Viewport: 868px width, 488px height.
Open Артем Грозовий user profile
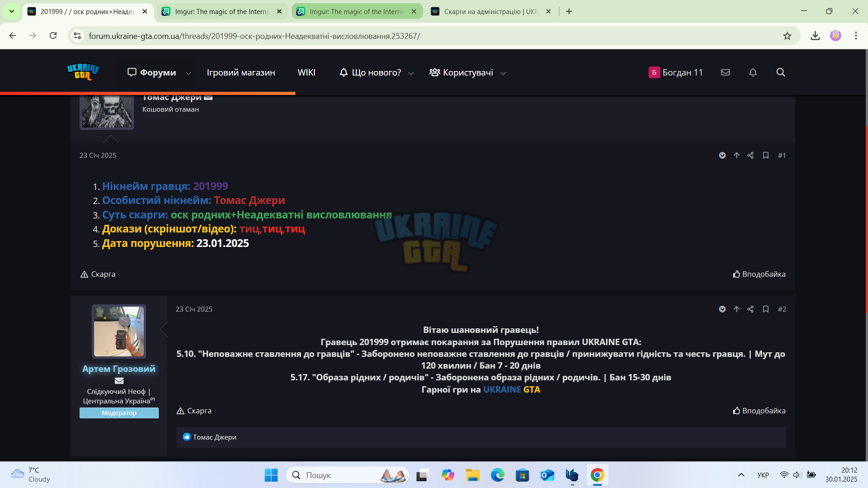(119, 369)
